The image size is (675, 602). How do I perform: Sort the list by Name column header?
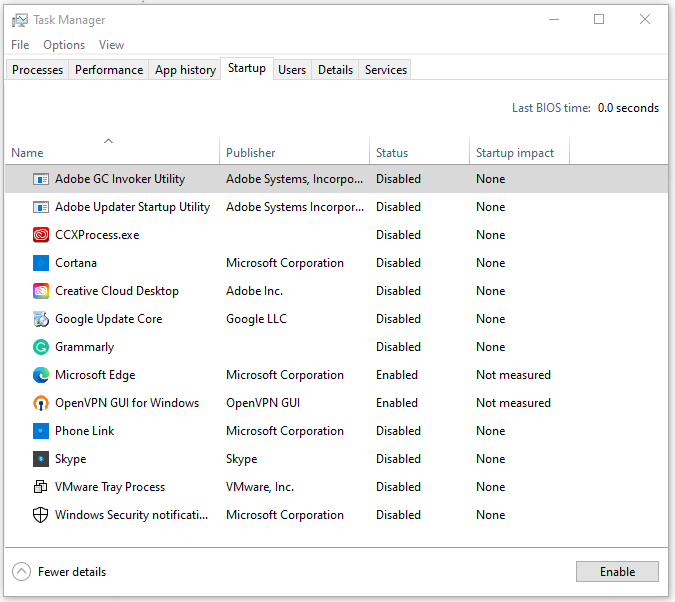[27, 153]
